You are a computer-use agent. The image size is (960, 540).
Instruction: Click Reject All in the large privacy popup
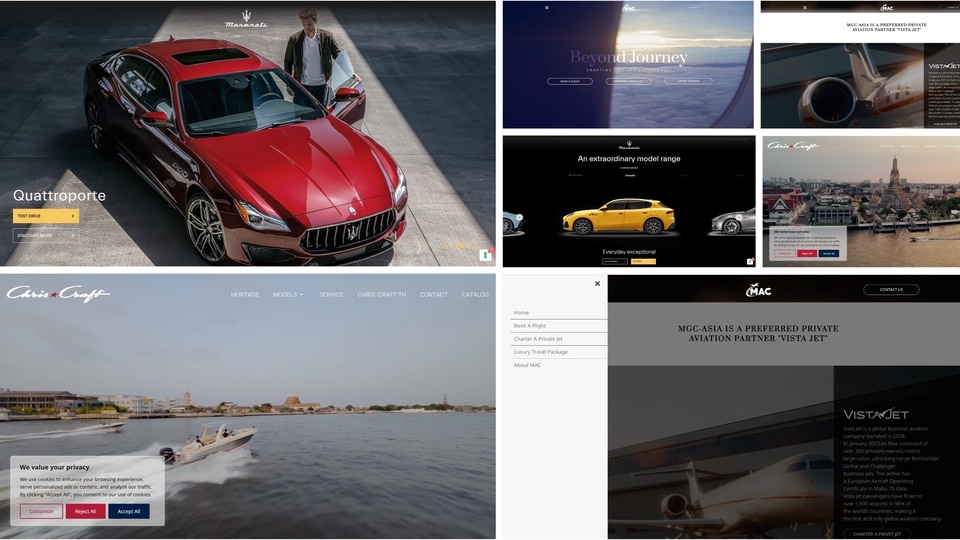pyautogui.click(x=86, y=511)
